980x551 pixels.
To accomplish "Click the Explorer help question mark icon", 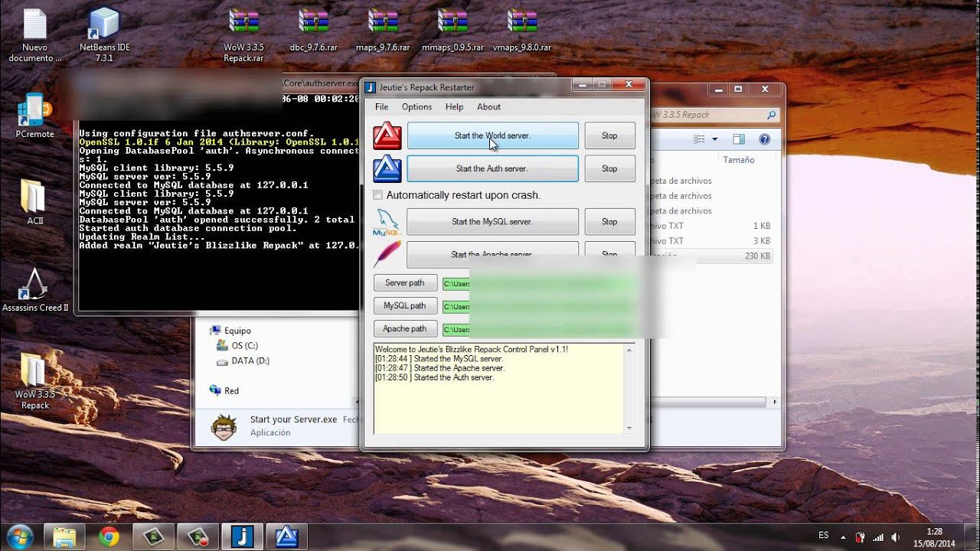I will click(x=764, y=139).
